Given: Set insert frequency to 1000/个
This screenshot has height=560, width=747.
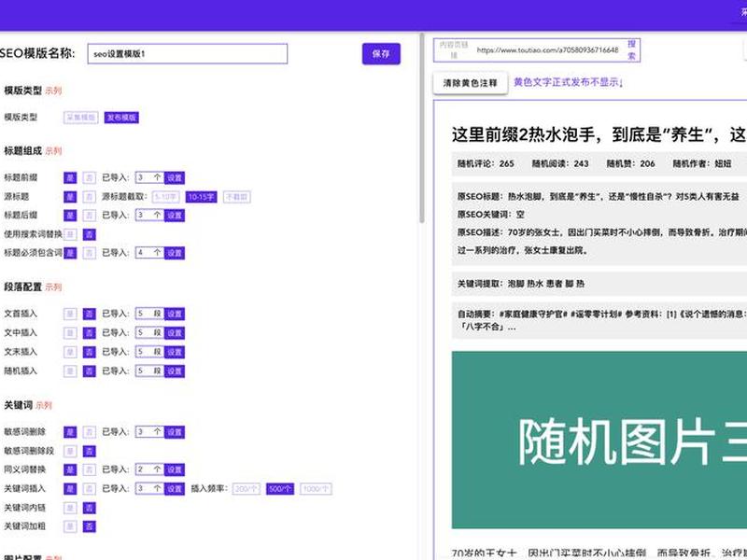Looking at the screenshot, I should tap(316, 488).
